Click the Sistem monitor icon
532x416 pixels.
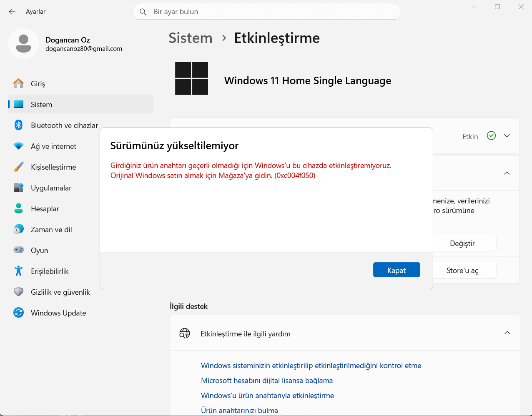coord(18,104)
